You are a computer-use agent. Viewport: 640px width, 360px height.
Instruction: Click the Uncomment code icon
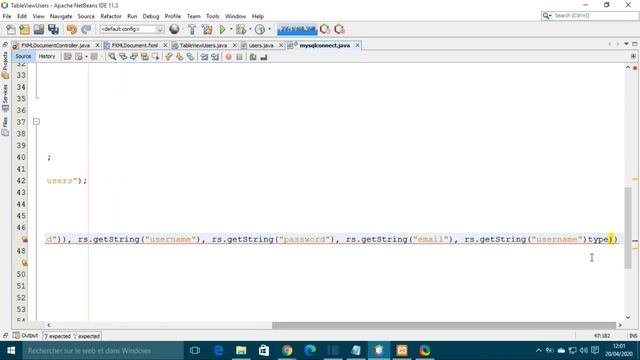pos(264,57)
